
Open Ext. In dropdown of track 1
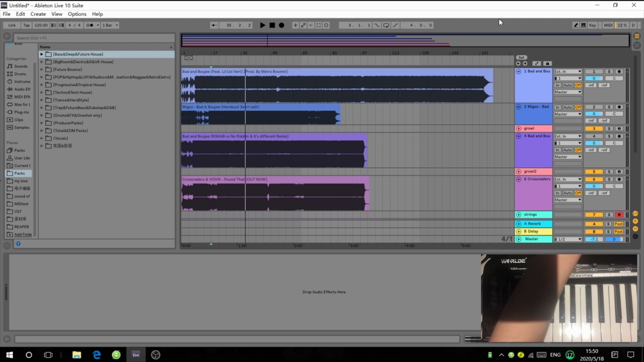point(568,71)
